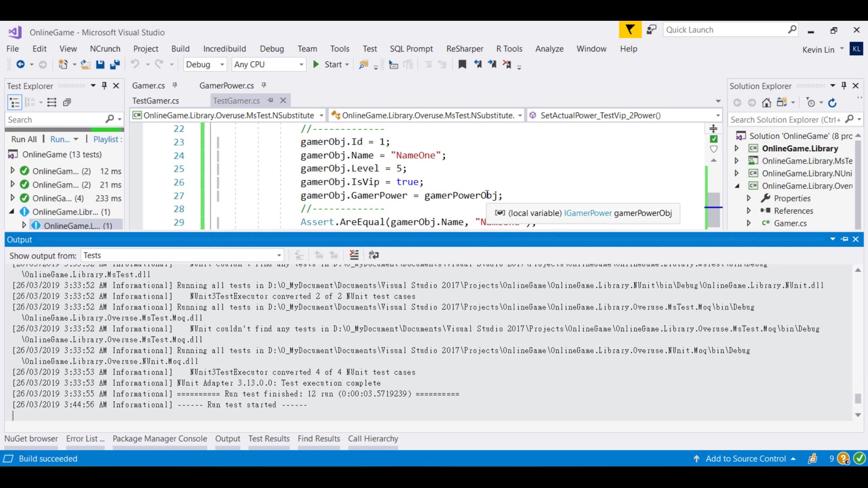Viewport: 868px width, 488px height.
Task: Click the Clear All output icon
Action: point(354,255)
